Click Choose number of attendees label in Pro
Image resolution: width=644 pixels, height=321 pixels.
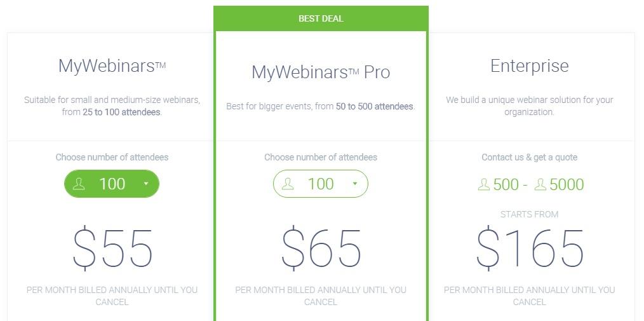click(x=321, y=158)
